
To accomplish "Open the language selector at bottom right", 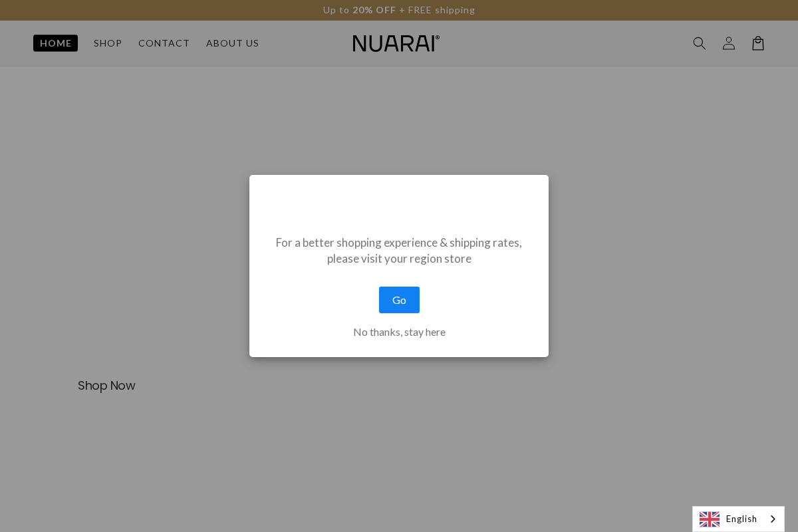I will [x=738, y=519].
